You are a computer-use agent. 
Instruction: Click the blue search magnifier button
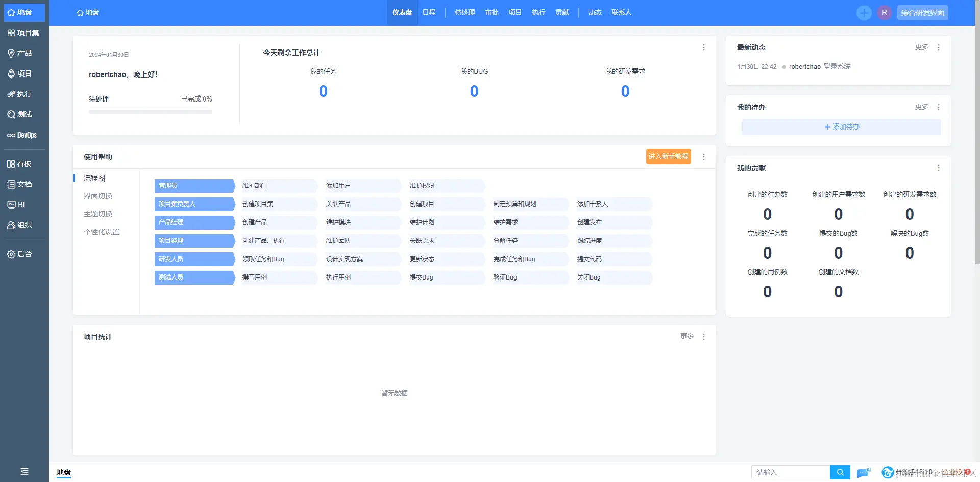pos(840,472)
